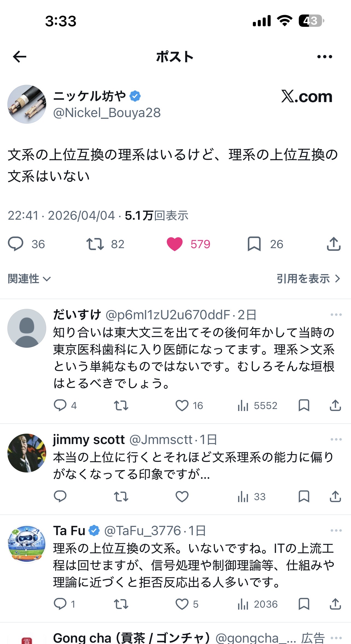Repost jimmy scott's reply
This screenshot has height=644, width=351.
click(121, 496)
